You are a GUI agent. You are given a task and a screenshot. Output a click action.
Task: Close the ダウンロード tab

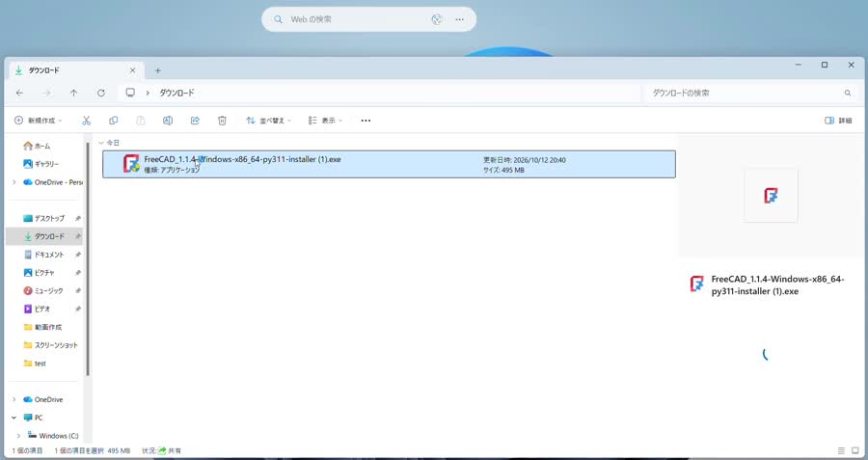click(133, 70)
